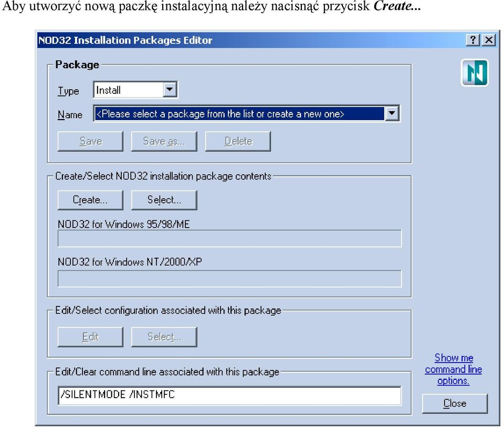Expand the package Name dropdown arrow
Screen dimensions: 504x427
tap(392, 113)
